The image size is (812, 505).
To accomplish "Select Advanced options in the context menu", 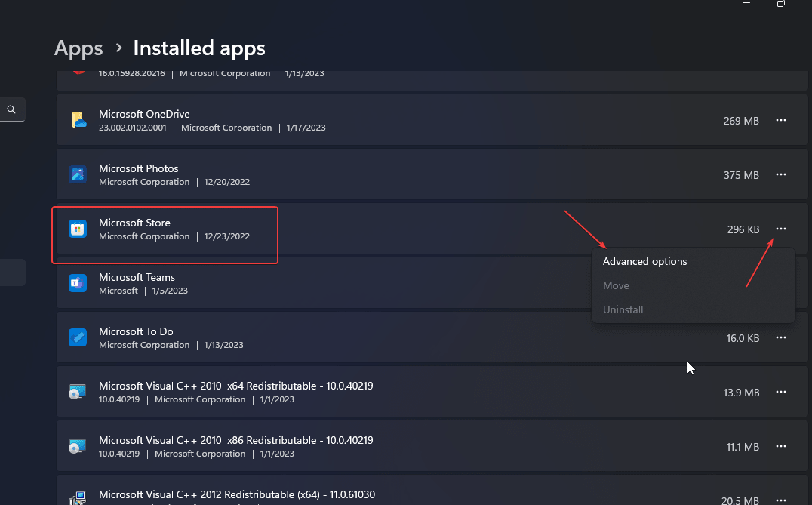I will [644, 261].
